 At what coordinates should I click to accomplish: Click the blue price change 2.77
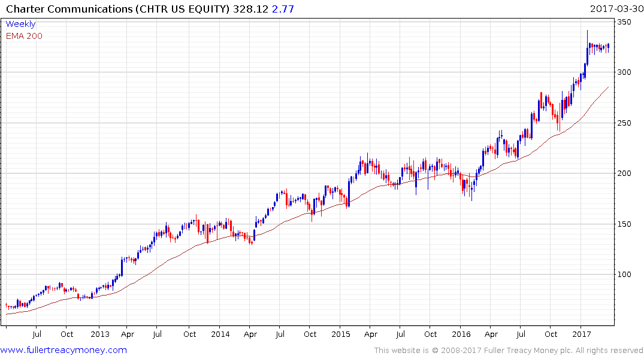pyautogui.click(x=283, y=8)
